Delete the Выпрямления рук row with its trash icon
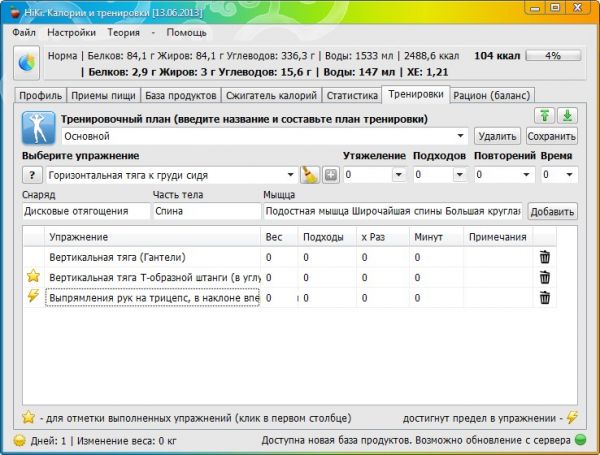This screenshot has height=455, width=600. 545,298
